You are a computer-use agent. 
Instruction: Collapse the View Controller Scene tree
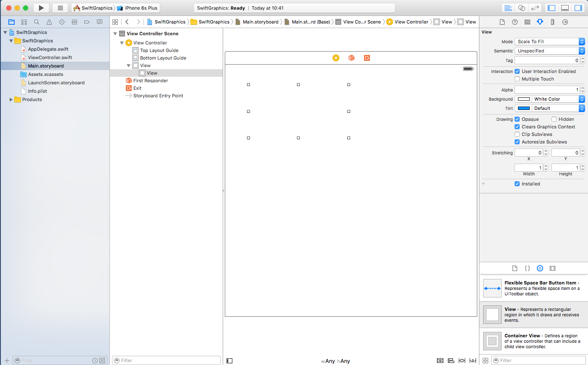point(115,34)
